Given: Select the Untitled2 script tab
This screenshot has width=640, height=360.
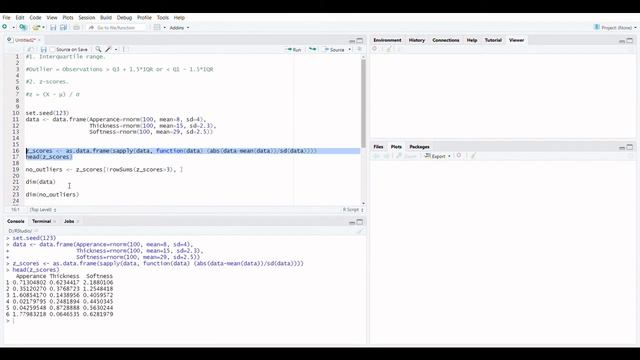Looking at the screenshot, I should 25,40.
